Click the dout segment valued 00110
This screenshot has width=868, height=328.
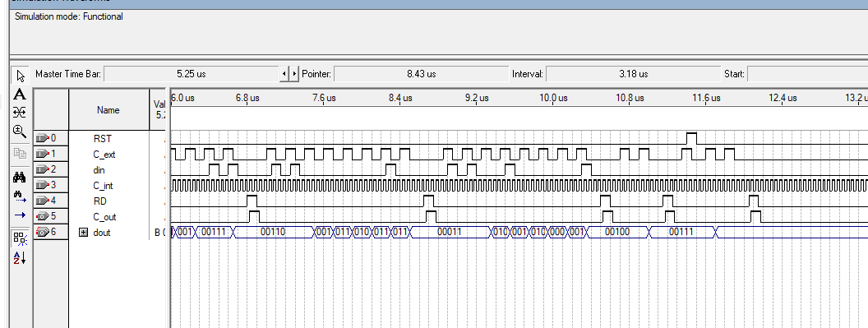pos(273,232)
